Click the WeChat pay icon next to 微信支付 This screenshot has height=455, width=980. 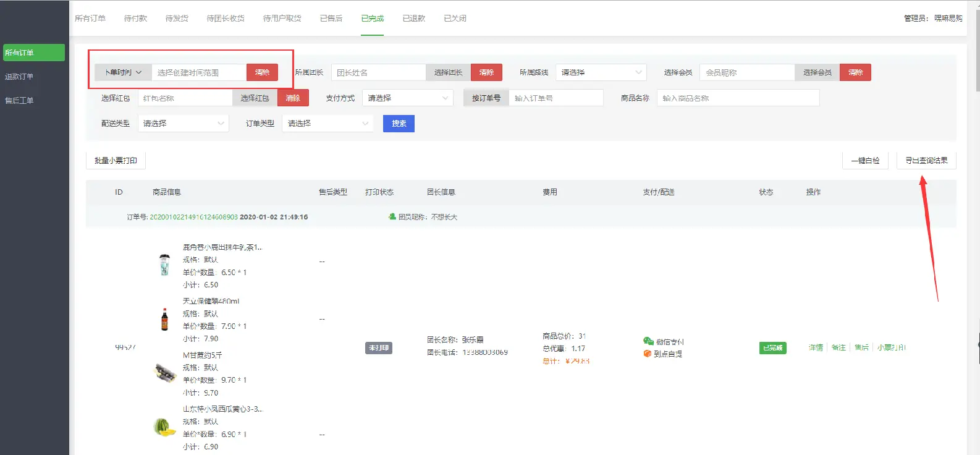click(x=648, y=341)
